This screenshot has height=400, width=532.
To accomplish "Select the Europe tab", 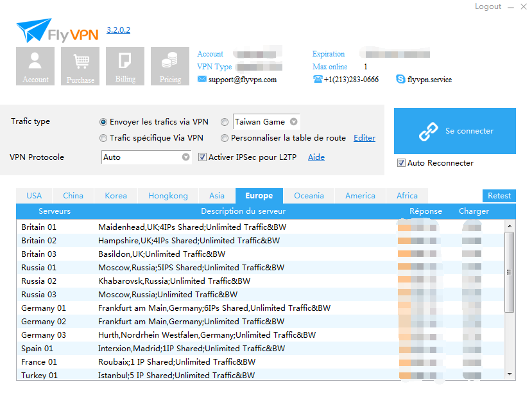I will pyautogui.click(x=259, y=196).
